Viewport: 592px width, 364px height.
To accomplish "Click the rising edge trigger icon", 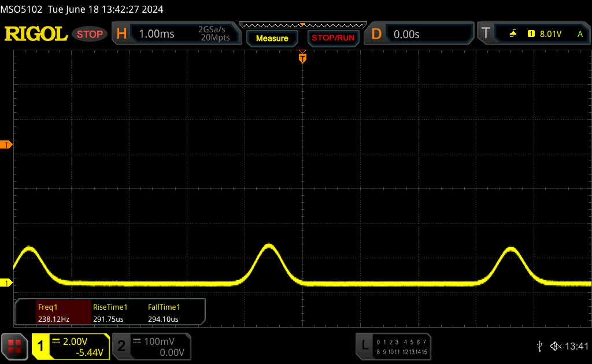I will point(513,34).
